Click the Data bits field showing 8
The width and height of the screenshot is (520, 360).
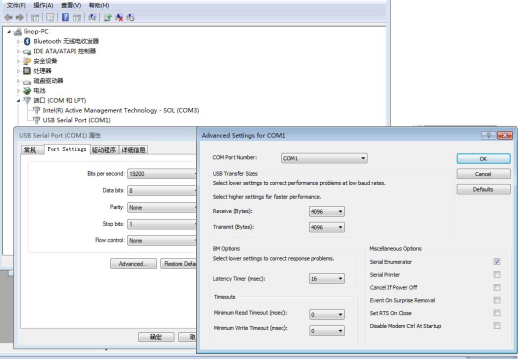click(162, 190)
